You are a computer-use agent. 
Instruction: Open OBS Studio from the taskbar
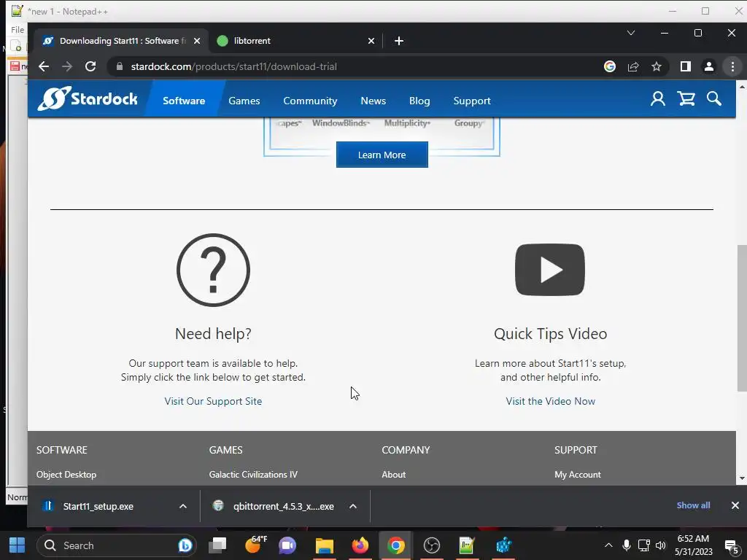pos(432,545)
